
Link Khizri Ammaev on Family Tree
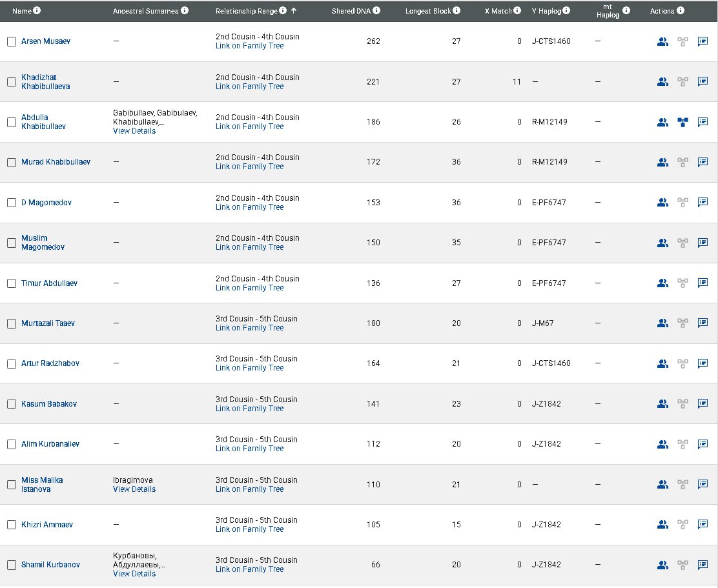[x=250, y=529]
